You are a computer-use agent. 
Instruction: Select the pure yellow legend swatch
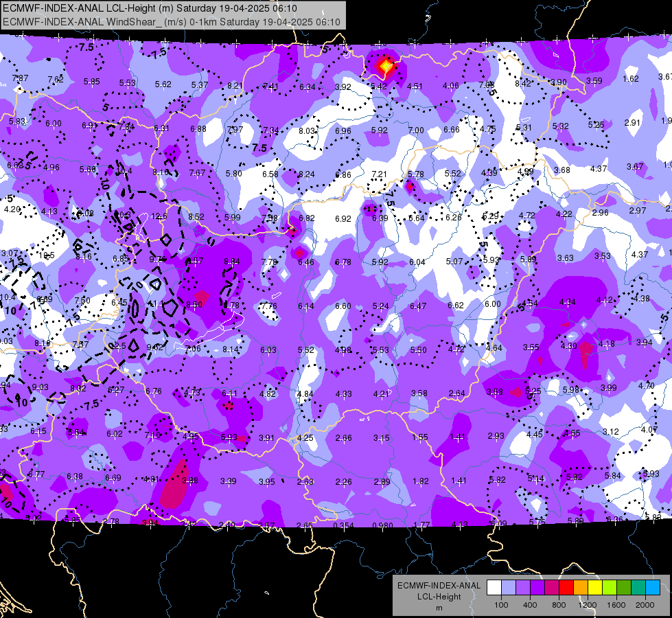pyautogui.click(x=595, y=588)
